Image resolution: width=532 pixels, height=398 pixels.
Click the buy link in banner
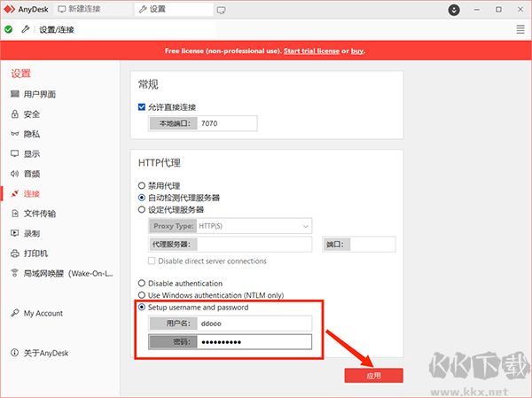(x=357, y=51)
